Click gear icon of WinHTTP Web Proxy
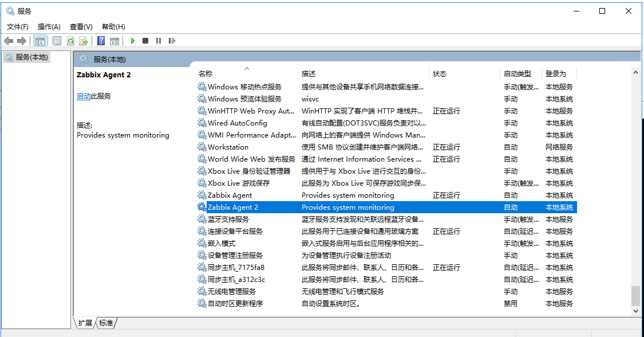The image size is (644, 337). (202, 111)
